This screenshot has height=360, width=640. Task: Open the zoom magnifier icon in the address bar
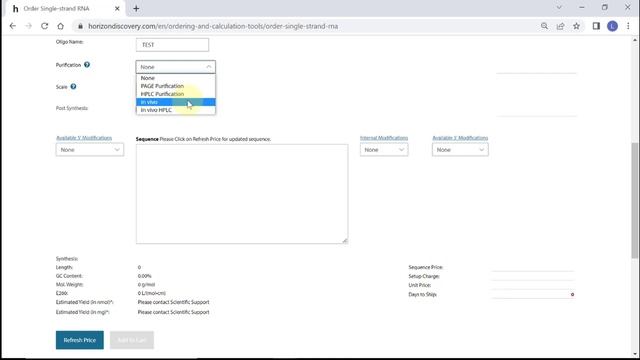(544, 26)
